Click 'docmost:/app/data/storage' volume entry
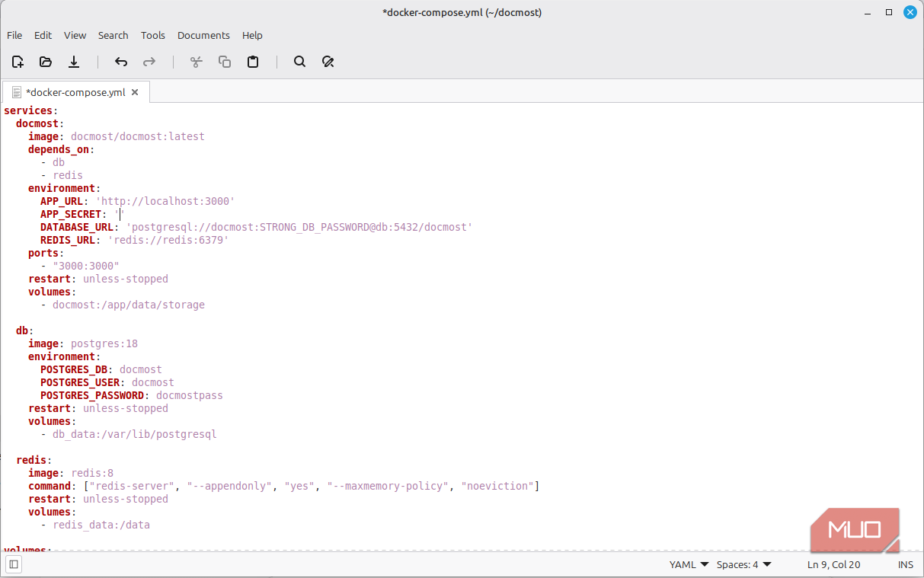The width and height of the screenshot is (924, 578). [x=129, y=305]
